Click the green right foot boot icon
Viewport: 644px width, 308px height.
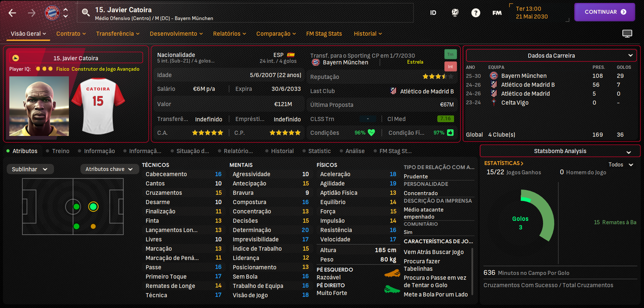(392, 289)
